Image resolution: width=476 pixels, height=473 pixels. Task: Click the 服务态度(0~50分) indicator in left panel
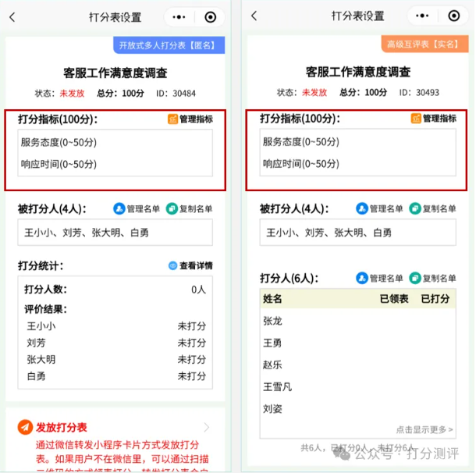59,142
